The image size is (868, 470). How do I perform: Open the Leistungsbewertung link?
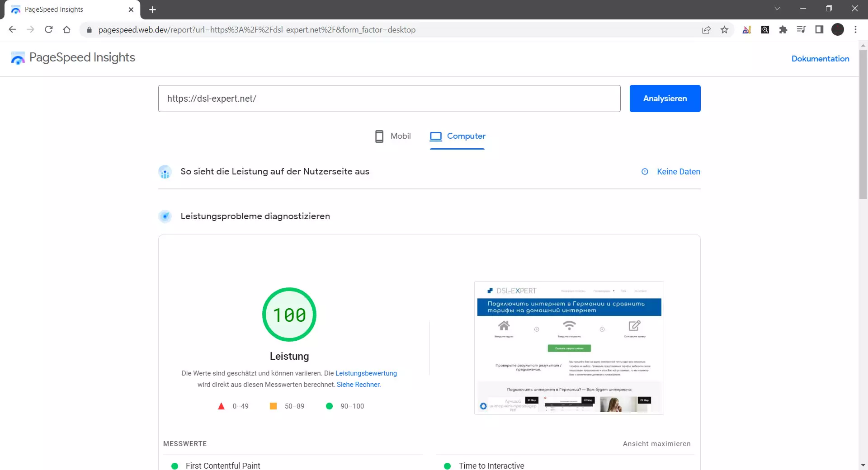point(366,373)
